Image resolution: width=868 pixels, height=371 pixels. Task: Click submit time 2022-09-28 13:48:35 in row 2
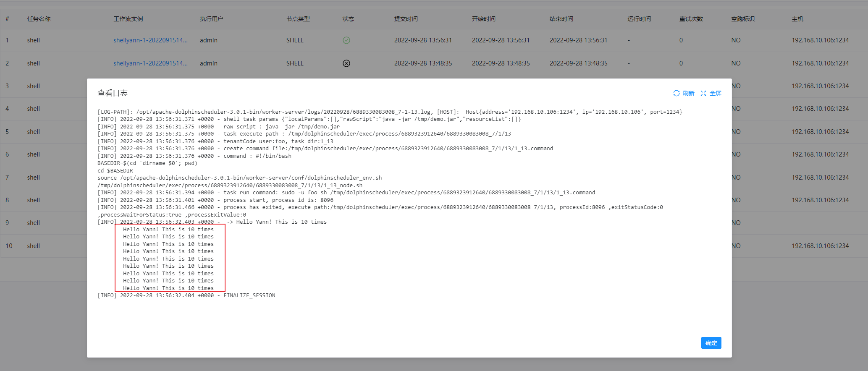tap(423, 63)
